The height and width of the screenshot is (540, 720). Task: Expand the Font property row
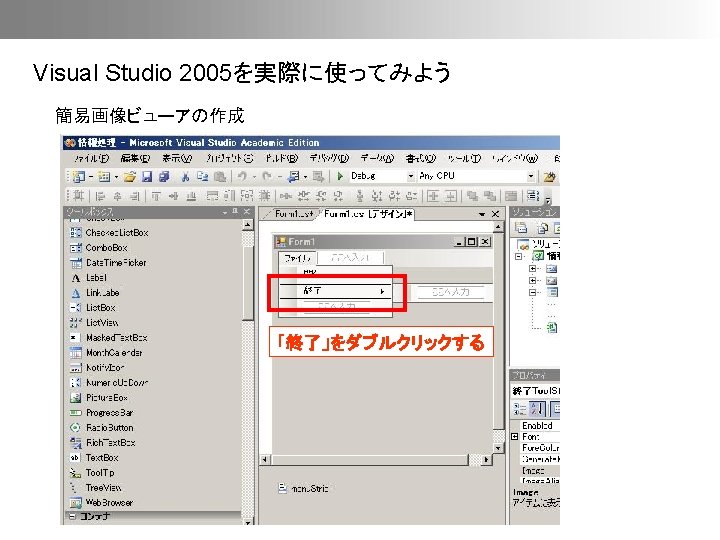click(515, 437)
